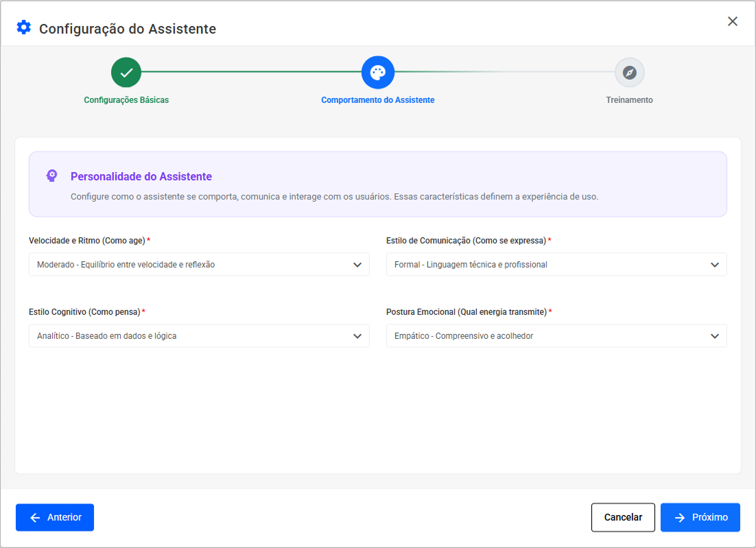756x548 pixels.
Task: Click the chevron arrow of Postura Emocional field
Action: click(x=715, y=336)
